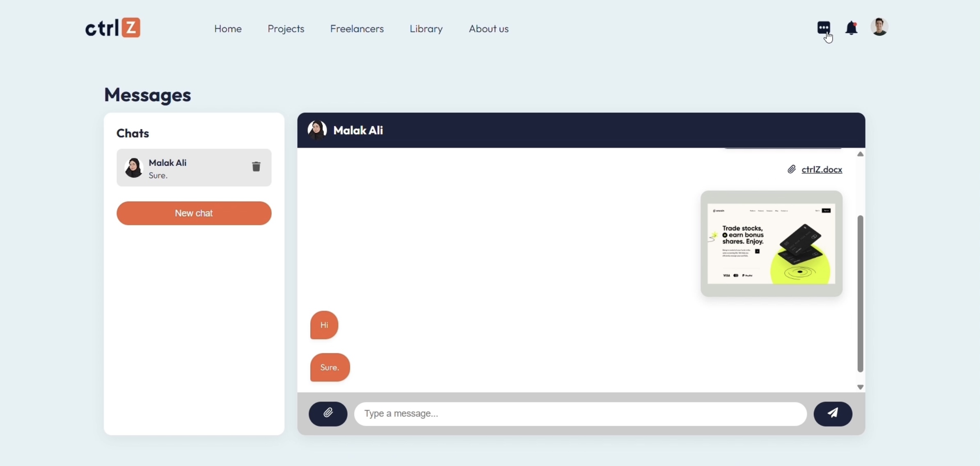Viewport: 980px width, 466px height.
Task: Click the chat scrollbar down arrow
Action: pyautogui.click(x=860, y=387)
